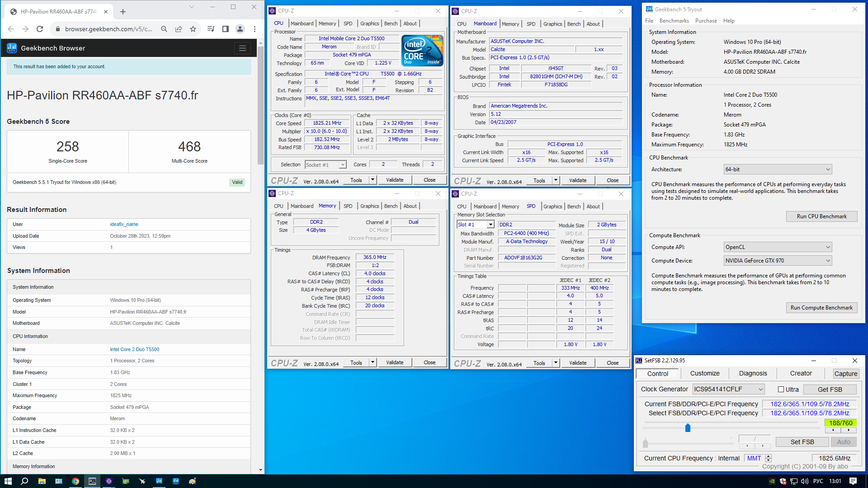
Task: Expand Tools dropdown arrow in CPU tab window
Action: (x=373, y=180)
